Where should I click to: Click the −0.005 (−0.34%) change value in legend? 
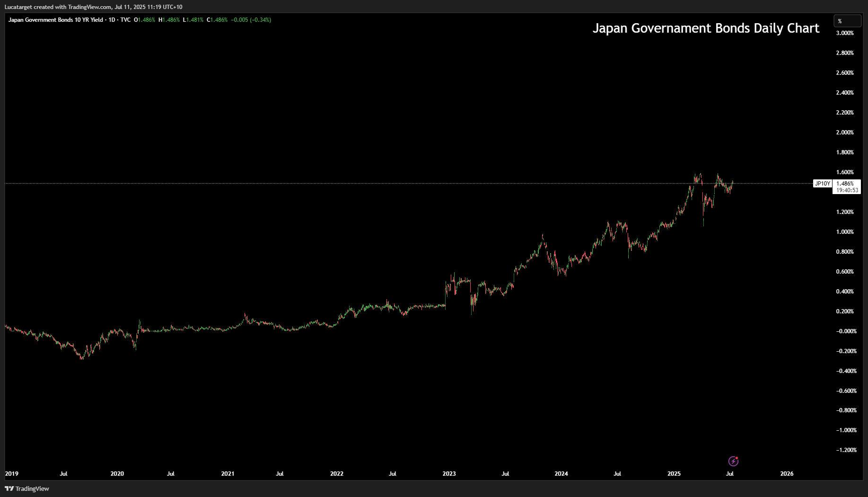pyautogui.click(x=251, y=20)
